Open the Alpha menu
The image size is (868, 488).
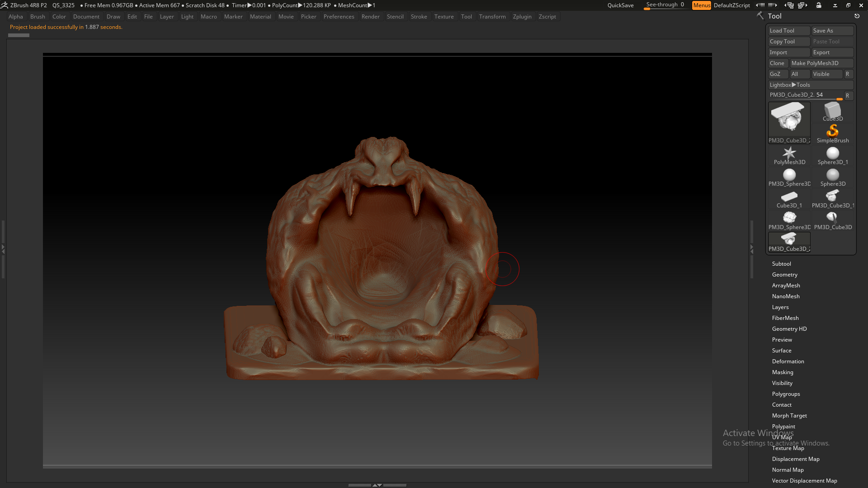point(16,17)
